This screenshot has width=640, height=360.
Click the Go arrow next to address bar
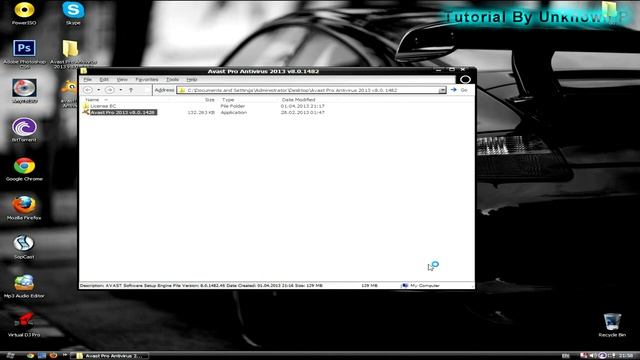[x=453, y=90]
